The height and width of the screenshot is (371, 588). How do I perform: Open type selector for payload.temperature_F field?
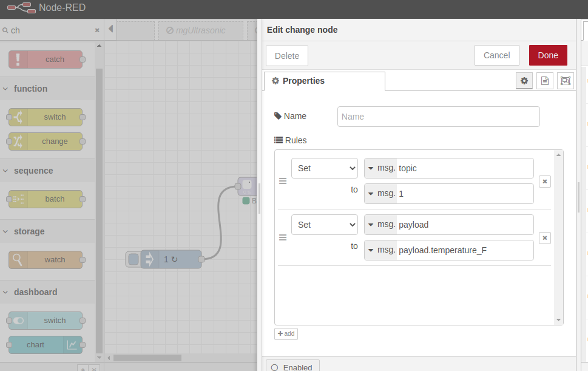tap(371, 250)
